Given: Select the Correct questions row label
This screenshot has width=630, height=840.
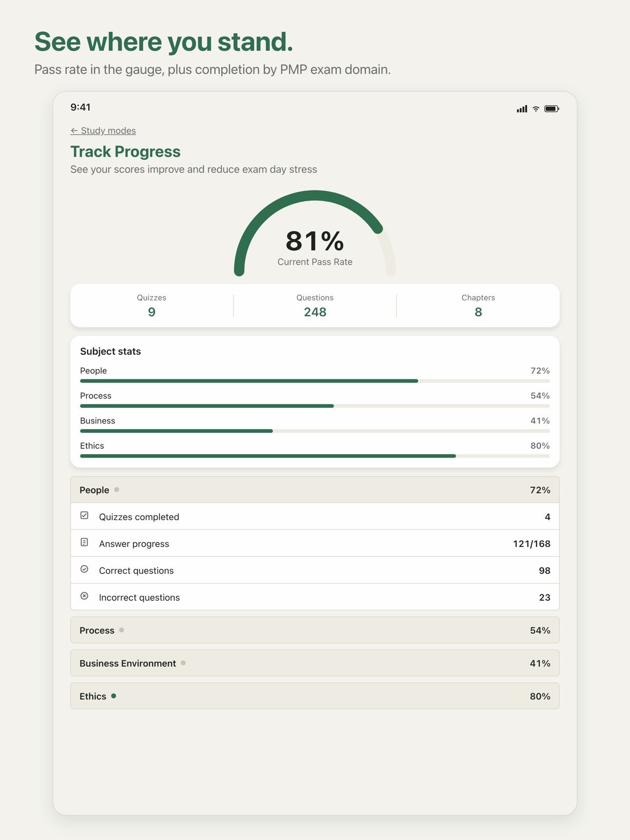Looking at the screenshot, I should pyautogui.click(x=136, y=570).
